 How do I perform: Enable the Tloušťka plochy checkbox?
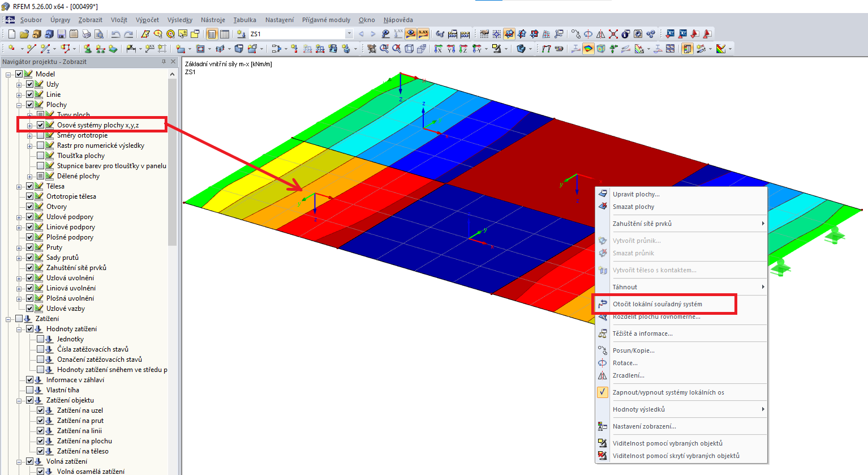pos(40,156)
